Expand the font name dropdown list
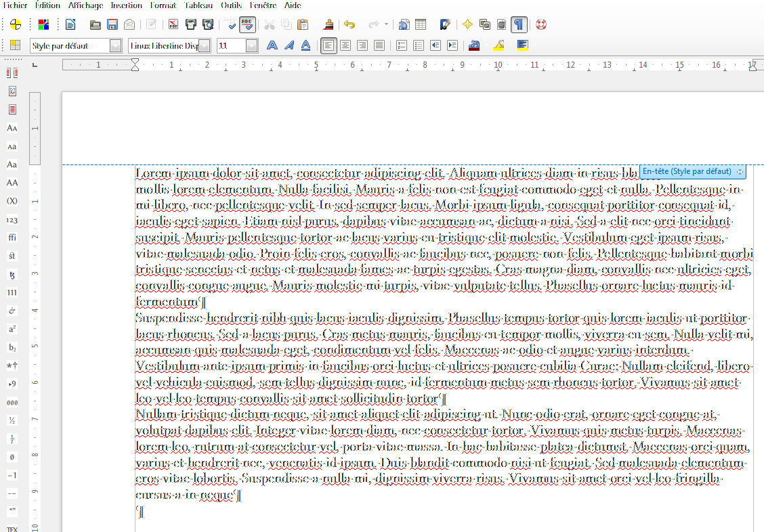 coord(204,45)
